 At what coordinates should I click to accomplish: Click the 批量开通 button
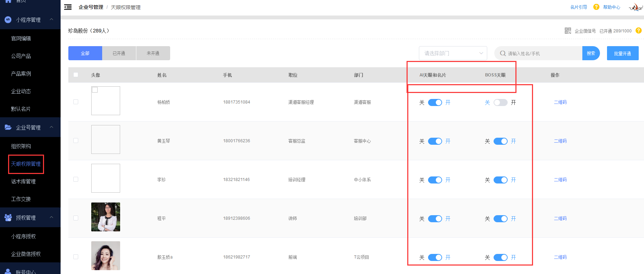click(x=623, y=53)
